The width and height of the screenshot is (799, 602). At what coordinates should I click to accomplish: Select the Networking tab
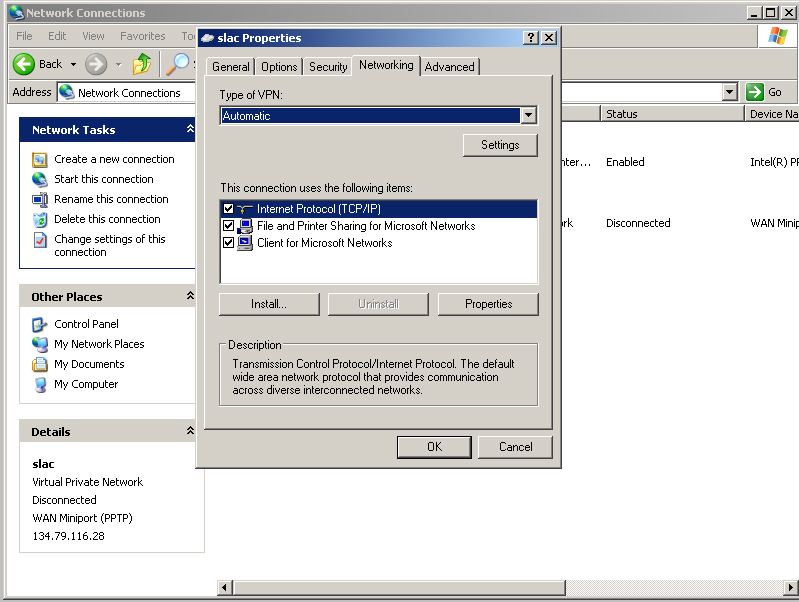pyautogui.click(x=386, y=65)
